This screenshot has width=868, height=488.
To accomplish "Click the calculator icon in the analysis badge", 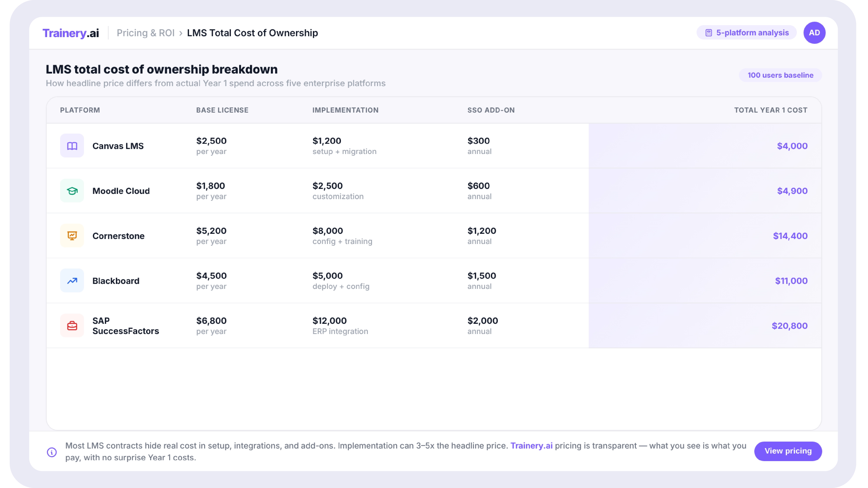I will [709, 33].
